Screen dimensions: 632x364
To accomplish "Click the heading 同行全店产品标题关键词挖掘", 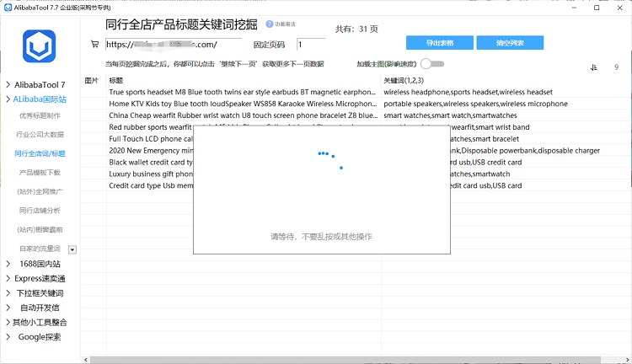I will pos(181,24).
